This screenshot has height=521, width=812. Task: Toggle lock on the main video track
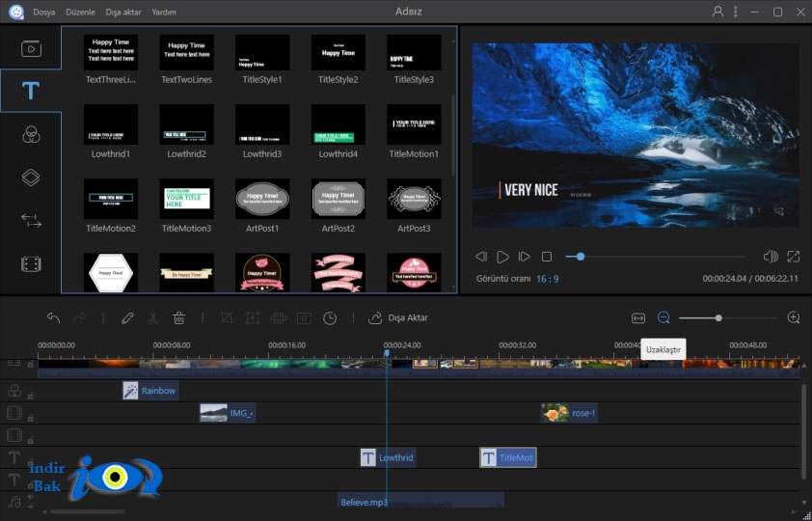click(x=31, y=365)
